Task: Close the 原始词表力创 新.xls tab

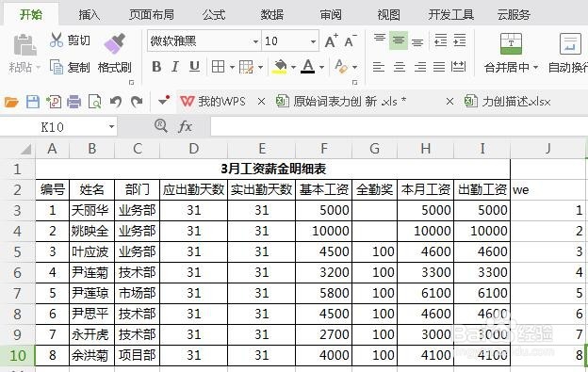Action: click(x=449, y=102)
